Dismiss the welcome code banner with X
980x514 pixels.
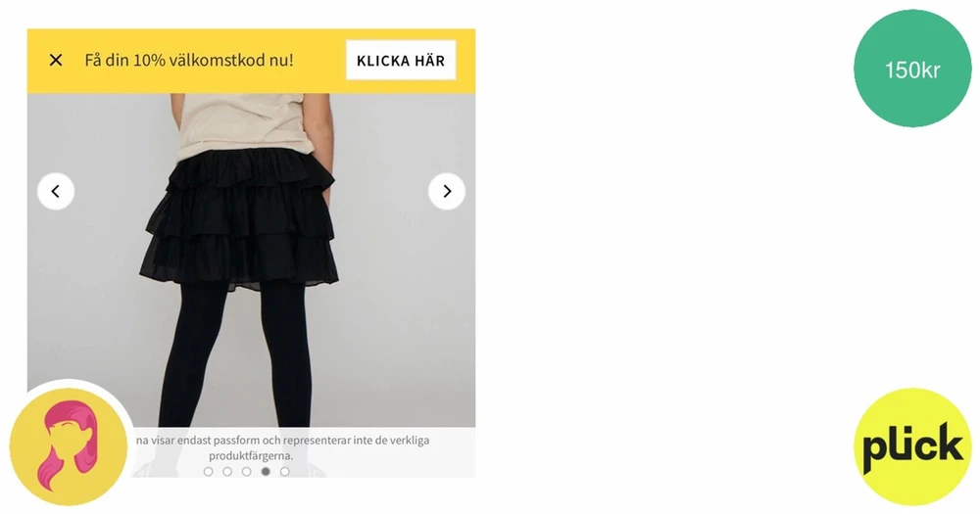point(56,60)
